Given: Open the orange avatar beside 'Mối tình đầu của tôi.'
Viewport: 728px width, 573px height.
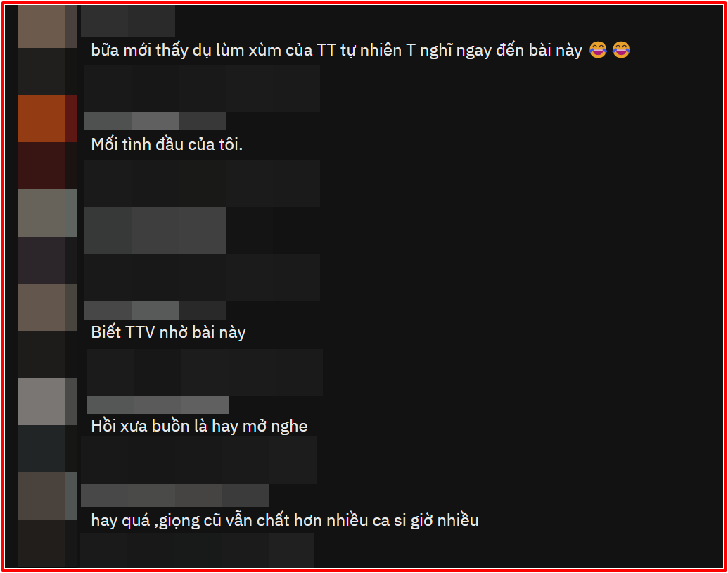Looking at the screenshot, I should [x=47, y=118].
